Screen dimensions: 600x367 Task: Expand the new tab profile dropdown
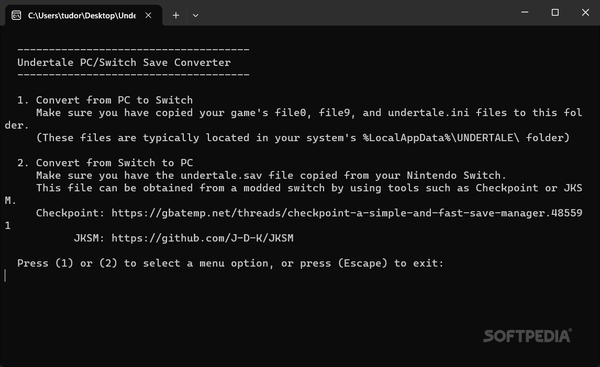pyautogui.click(x=196, y=15)
